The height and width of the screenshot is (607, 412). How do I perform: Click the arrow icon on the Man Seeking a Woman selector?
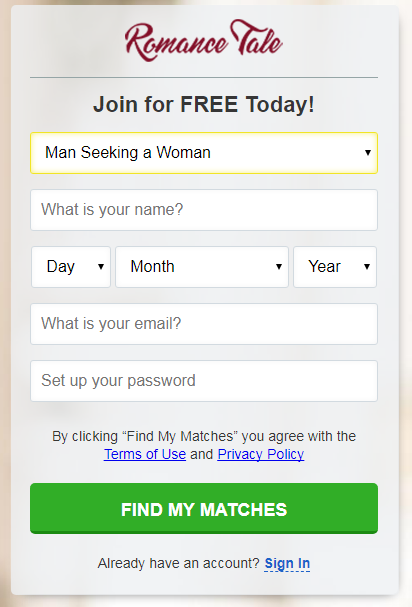368,153
